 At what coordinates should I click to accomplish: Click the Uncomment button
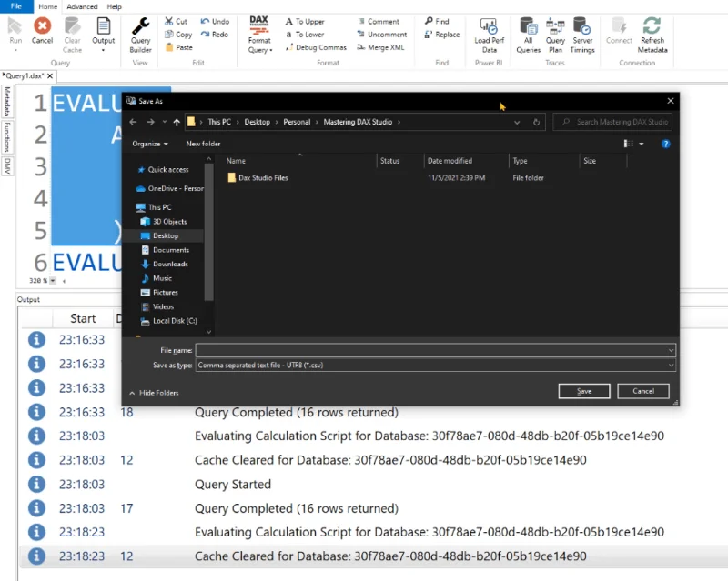[382, 35]
